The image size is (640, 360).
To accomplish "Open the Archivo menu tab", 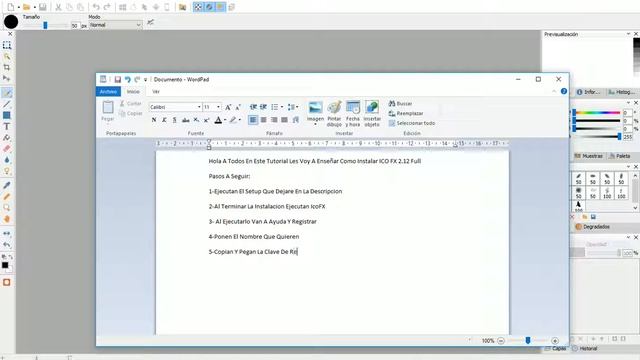I will [108, 91].
